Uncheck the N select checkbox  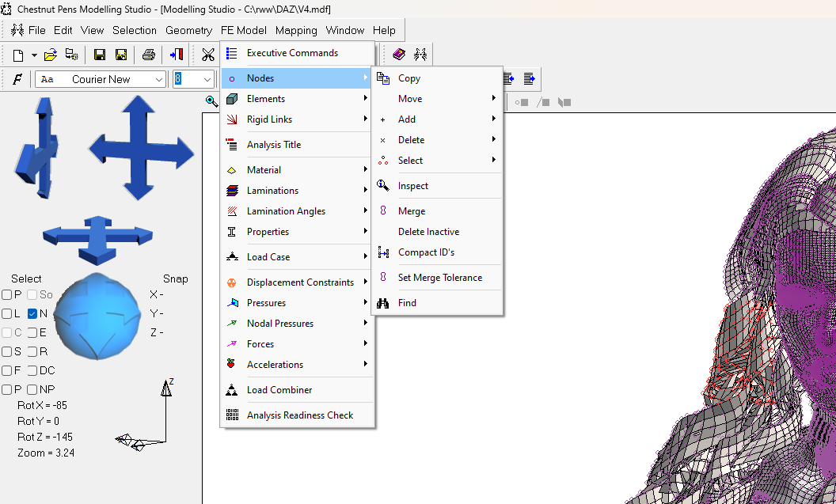tap(32, 314)
